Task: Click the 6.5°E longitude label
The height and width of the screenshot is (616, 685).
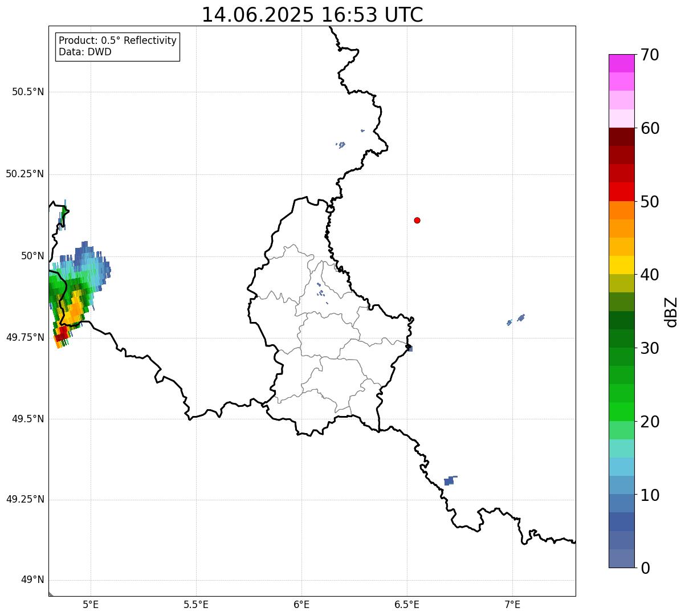Action: point(407,604)
